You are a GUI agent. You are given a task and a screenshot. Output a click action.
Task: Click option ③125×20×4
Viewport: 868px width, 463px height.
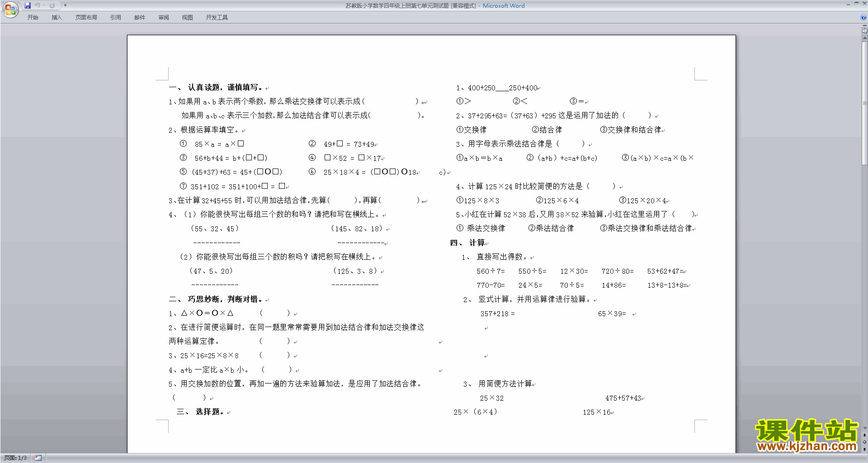click(x=643, y=200)
